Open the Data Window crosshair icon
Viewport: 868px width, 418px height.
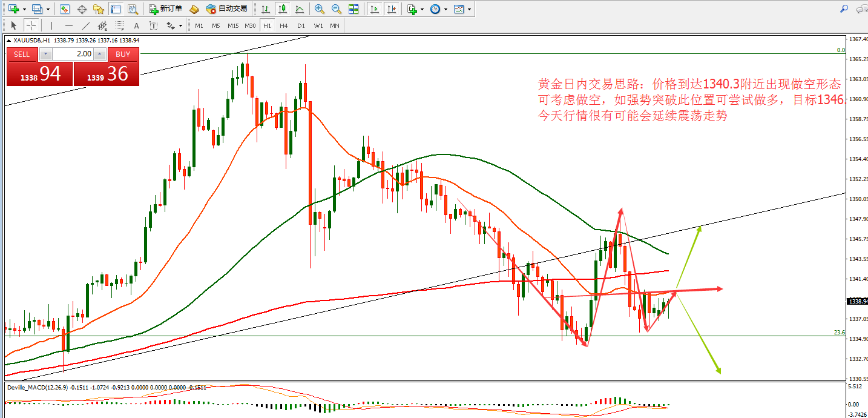[x=82, y=9]
